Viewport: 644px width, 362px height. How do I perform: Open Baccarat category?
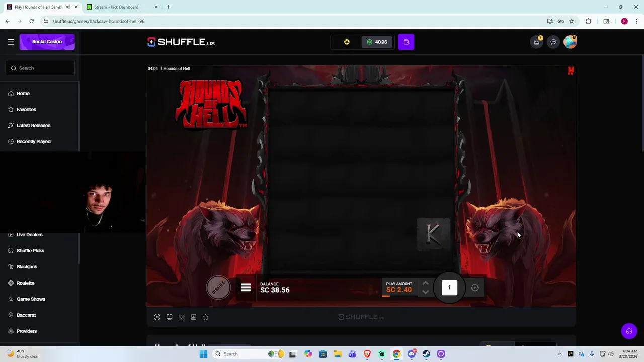point(26,315)
